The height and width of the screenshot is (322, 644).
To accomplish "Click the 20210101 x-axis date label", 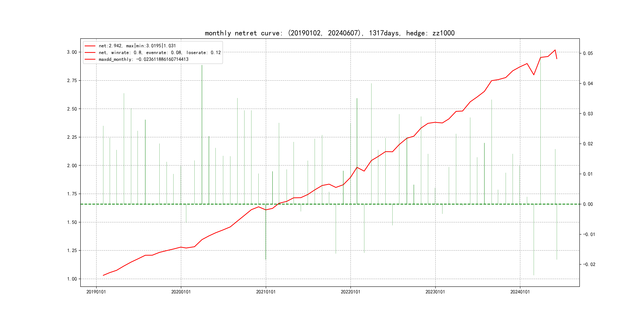I will pos(266,292).
